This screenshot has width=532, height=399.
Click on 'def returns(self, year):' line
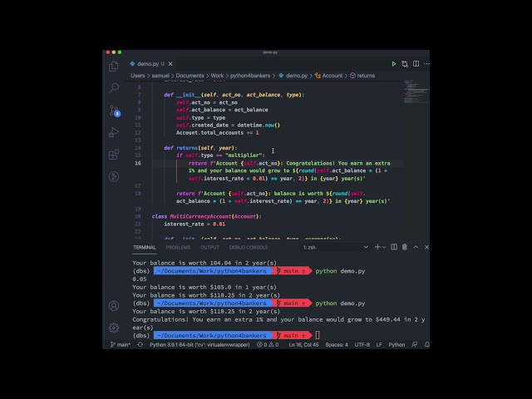[x=200, y=148]
